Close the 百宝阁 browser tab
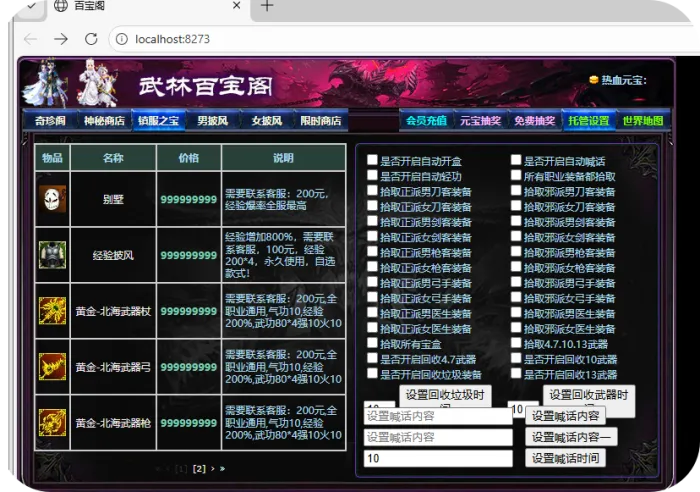Image resolution: width=700 pixels, height=492 pixels. [x=237, y=5]
